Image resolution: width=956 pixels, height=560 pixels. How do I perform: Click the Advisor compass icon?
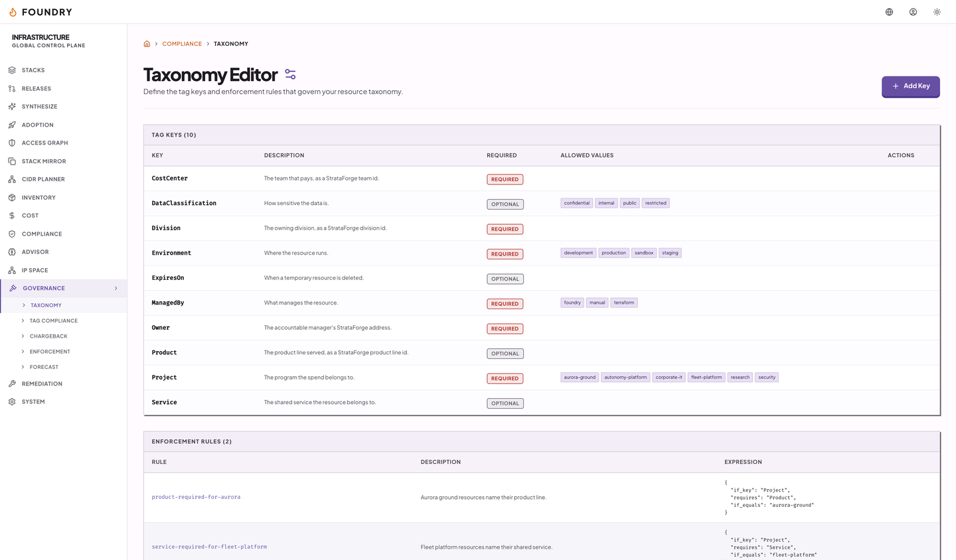click(x=12, y=252)
